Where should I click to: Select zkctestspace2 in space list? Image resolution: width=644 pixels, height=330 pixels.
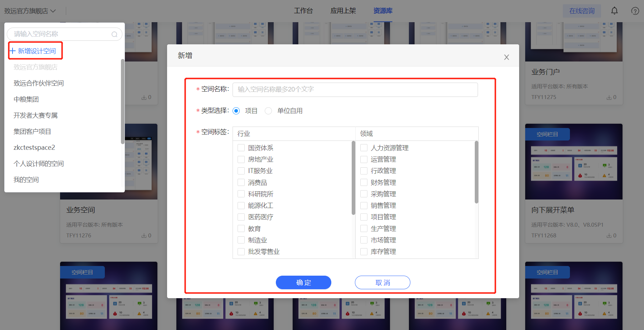point(34,148)
